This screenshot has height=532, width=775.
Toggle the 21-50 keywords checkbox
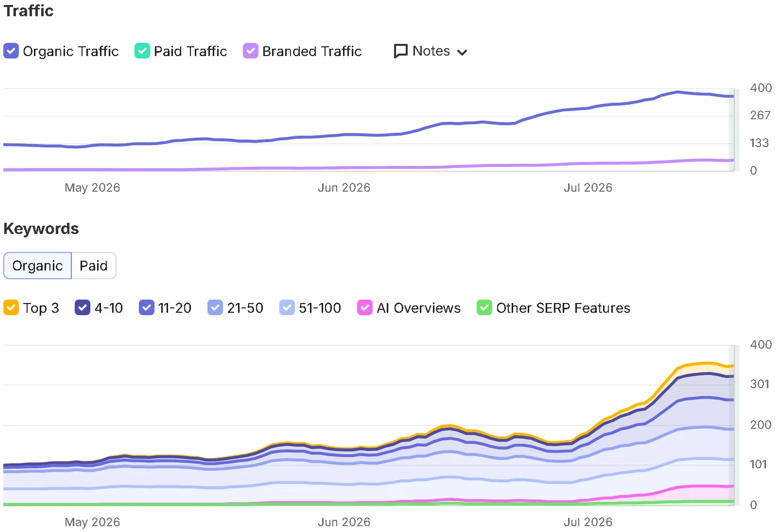click(x=215, y=307)
